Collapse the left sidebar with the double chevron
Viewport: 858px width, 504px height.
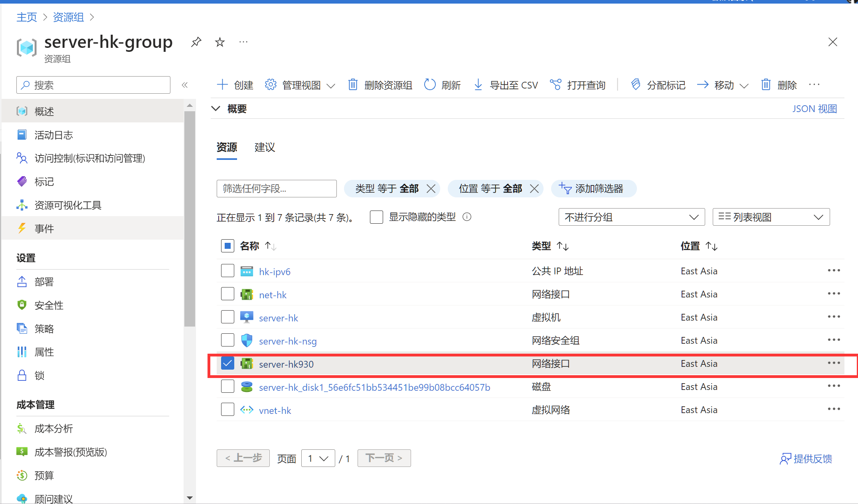click(x=185, y=85)
